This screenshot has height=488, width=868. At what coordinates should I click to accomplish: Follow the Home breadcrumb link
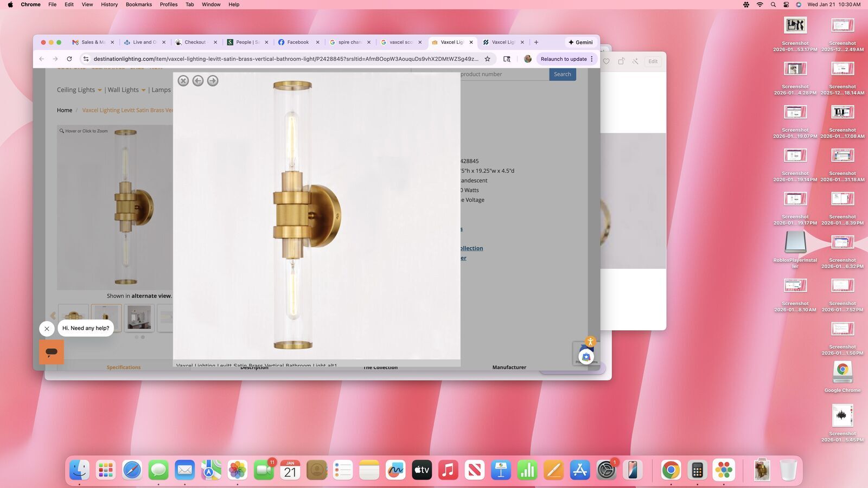[65, 110]
